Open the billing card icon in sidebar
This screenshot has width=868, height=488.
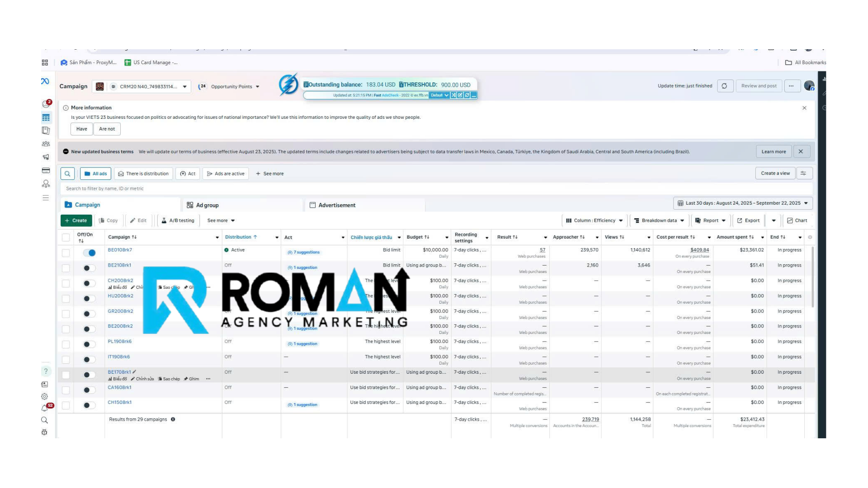pyautogui.click(x=46, y=170)
